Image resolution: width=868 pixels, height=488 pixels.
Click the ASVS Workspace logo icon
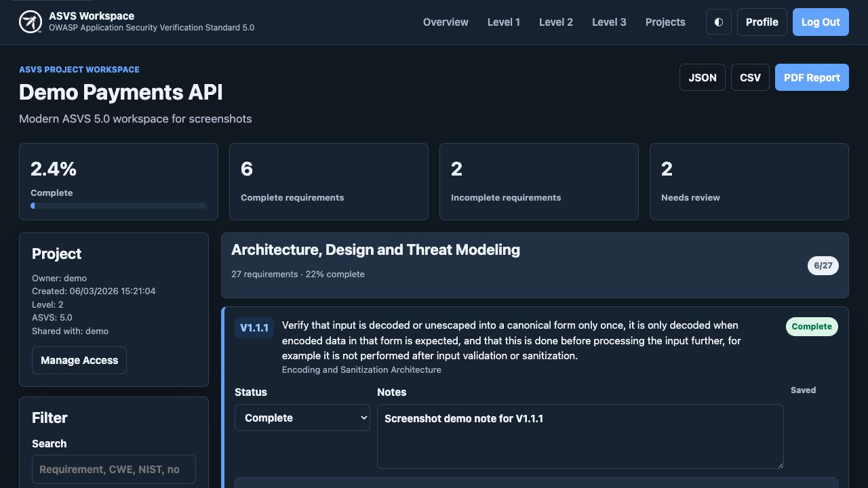(31, 22)
